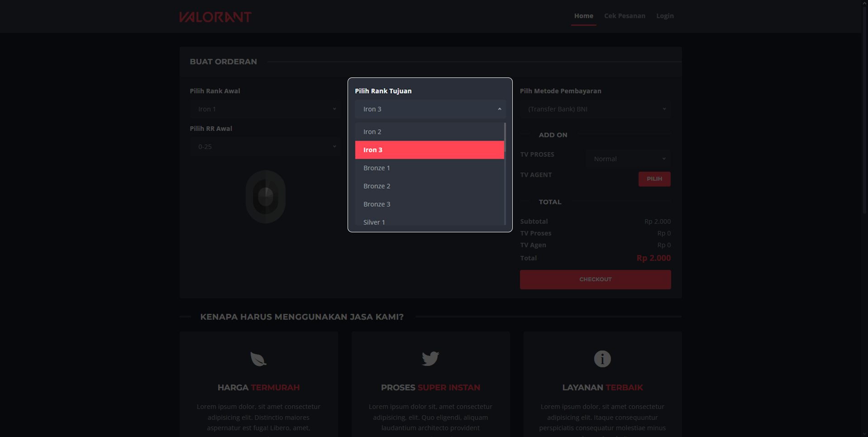Click the LAYANAN TERBAIK card title
Screen dimensions: 868x437
[602, 388]
